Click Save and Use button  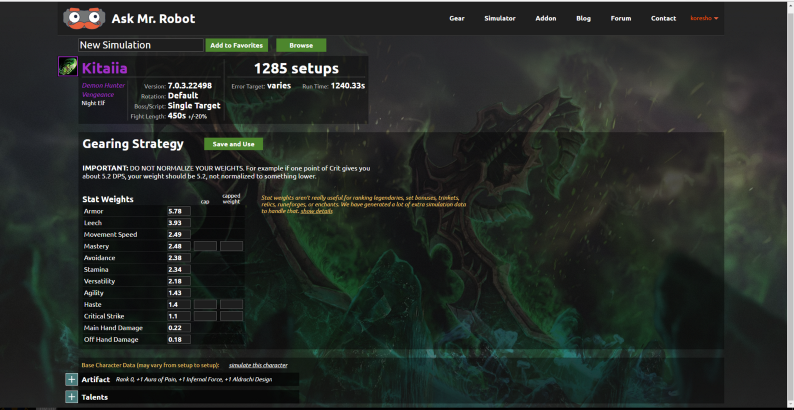[233, 144]
